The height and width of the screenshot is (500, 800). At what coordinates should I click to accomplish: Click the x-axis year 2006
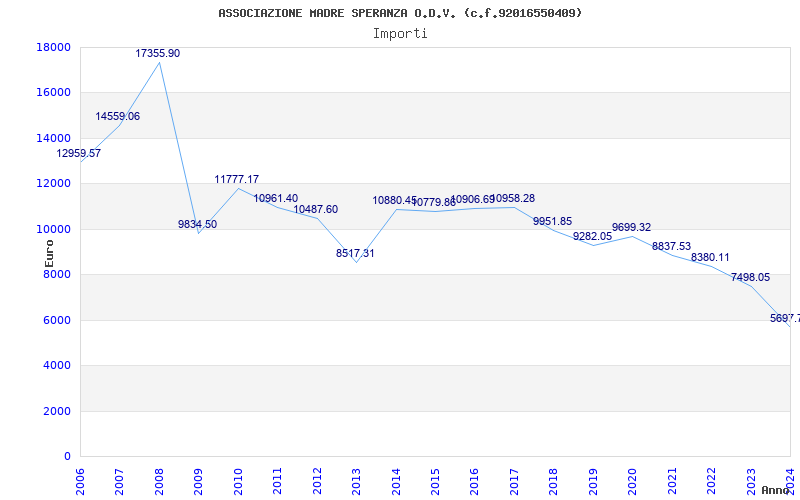click(80, 481)
